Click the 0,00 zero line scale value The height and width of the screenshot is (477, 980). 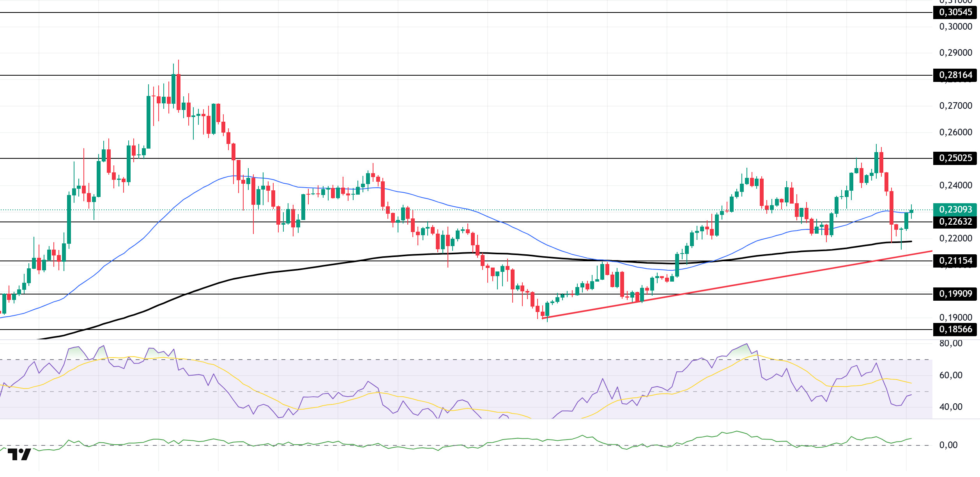coord(948,445)
